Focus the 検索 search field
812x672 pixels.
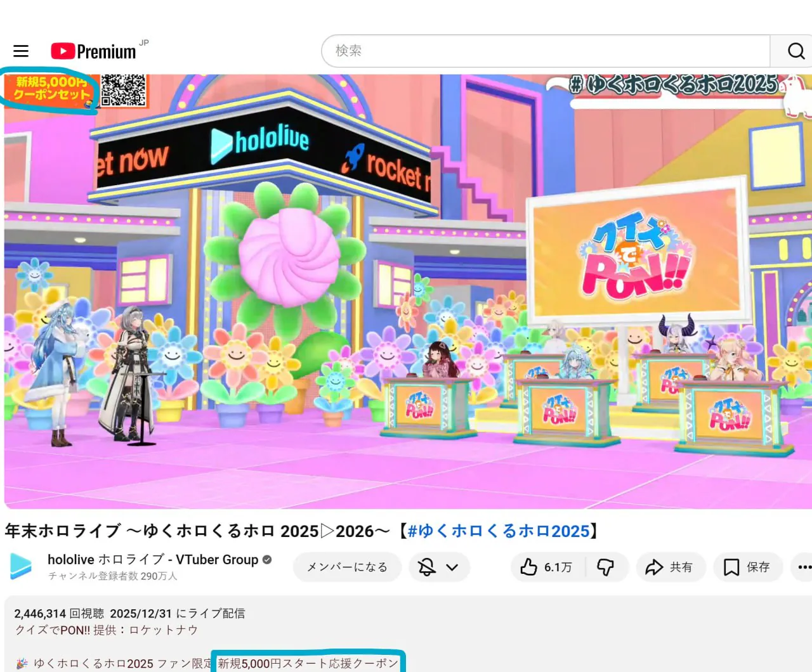546,51
